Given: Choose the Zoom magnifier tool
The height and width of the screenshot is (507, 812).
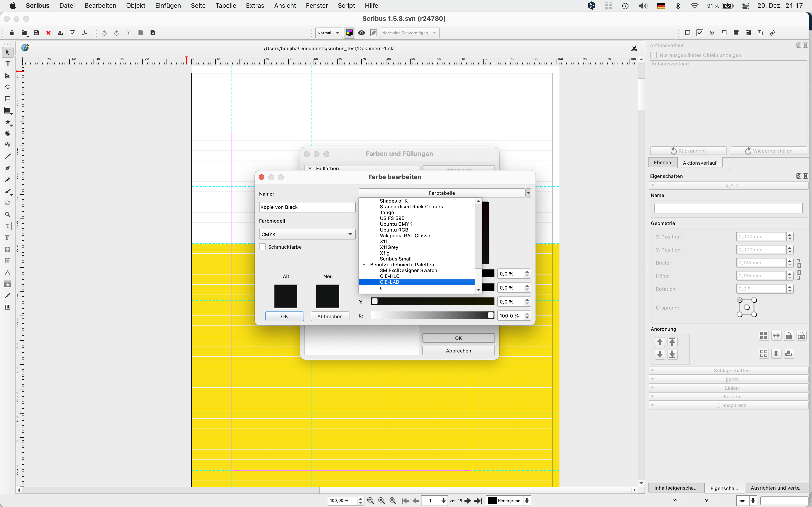Looking at the screenshot, I should (7, 215).
